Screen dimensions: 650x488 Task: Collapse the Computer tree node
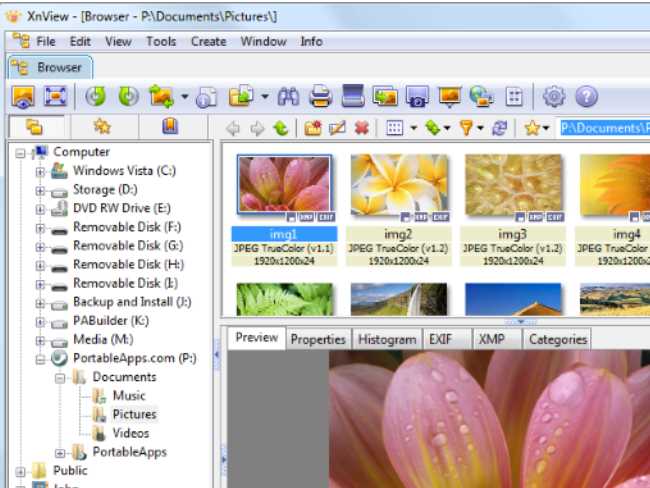pyautogui.click(x=20, y=153)
